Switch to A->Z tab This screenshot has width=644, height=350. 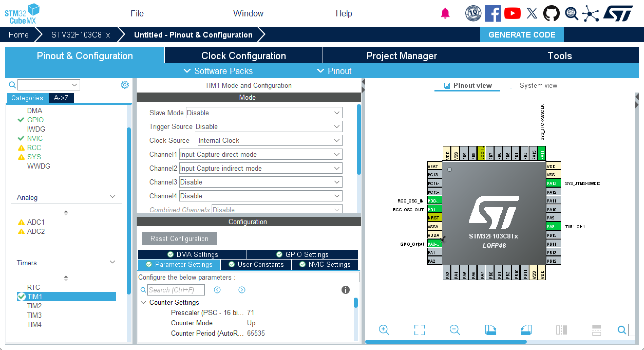[61, 98]
